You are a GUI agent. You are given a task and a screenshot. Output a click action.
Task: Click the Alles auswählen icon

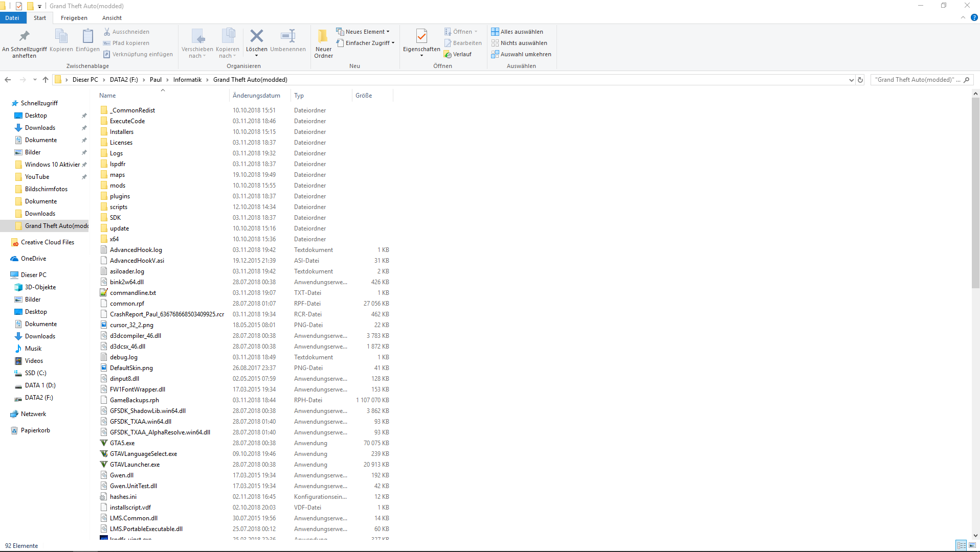pos(495,32)
